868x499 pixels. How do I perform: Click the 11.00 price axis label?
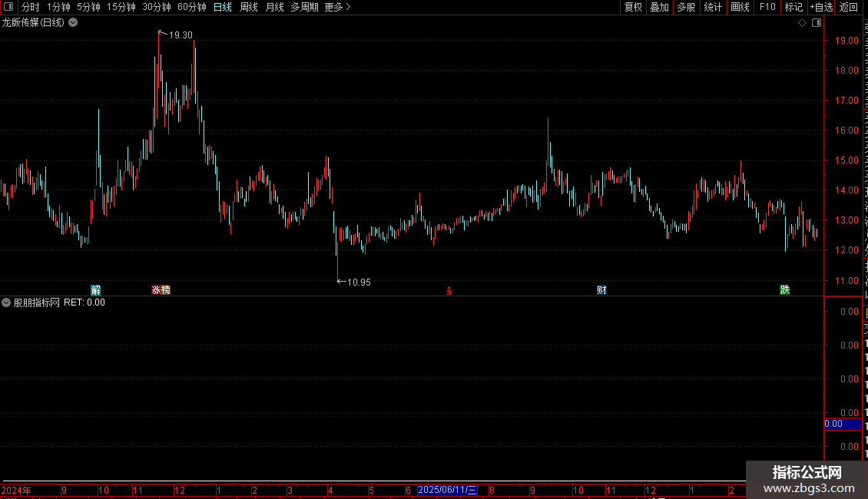click(x=846, y=280)
